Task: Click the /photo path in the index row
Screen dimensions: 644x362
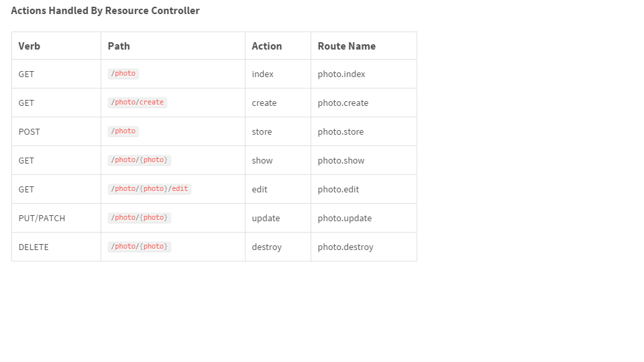Action: (x=123, y=74)
